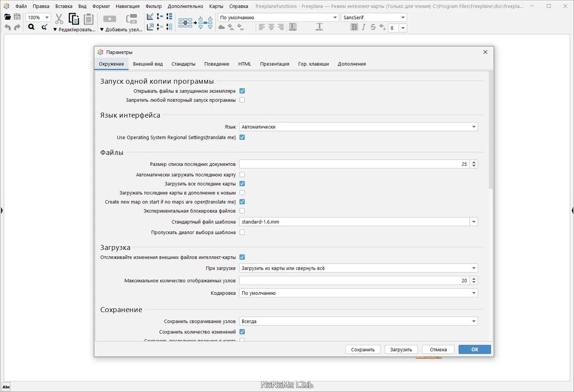Click the right side panel toggle arrow
The image size is (574, 392).
pyautogui.click(x=572, y=210)
